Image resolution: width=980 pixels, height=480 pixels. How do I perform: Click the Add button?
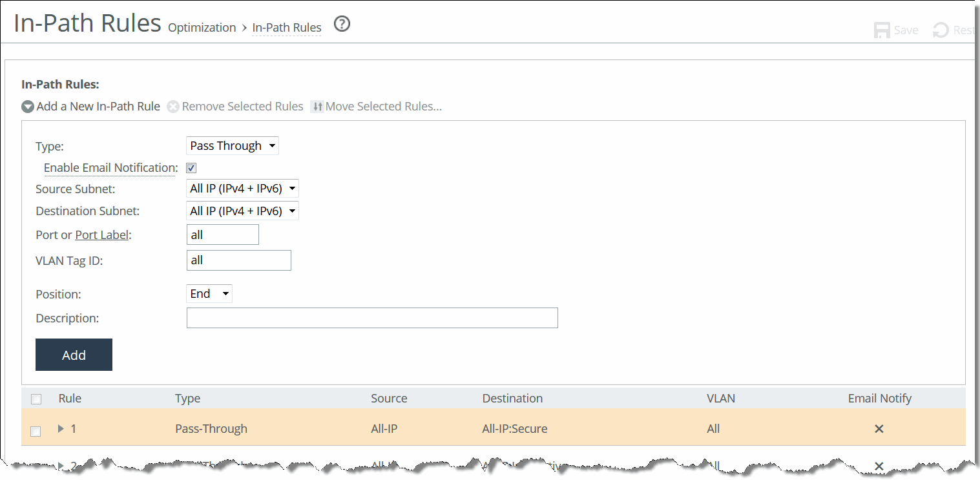pos(74,354)
